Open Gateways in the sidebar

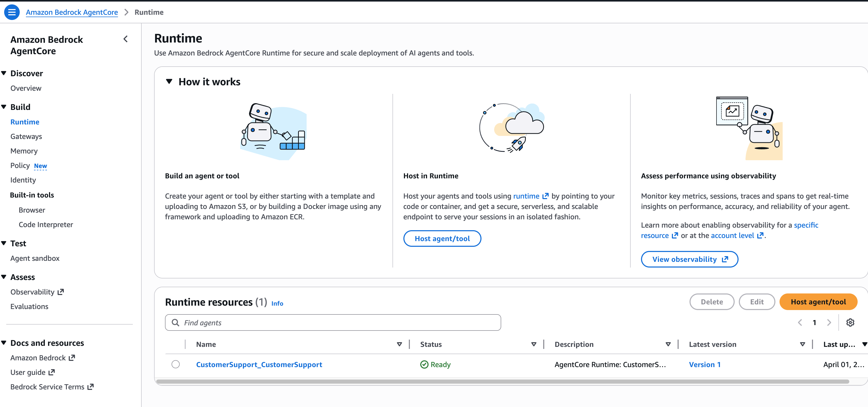click(x=26, y=136)
